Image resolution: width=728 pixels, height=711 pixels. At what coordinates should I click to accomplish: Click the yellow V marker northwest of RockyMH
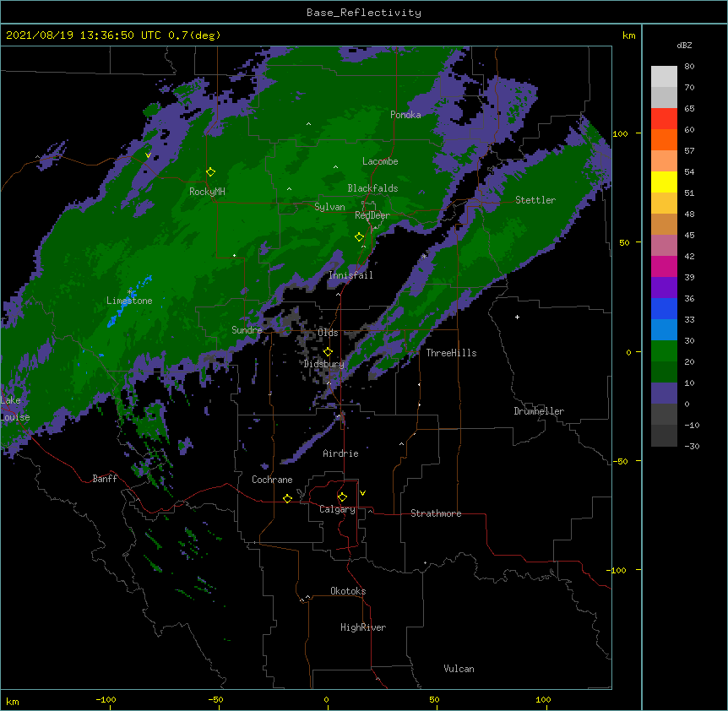148,155
